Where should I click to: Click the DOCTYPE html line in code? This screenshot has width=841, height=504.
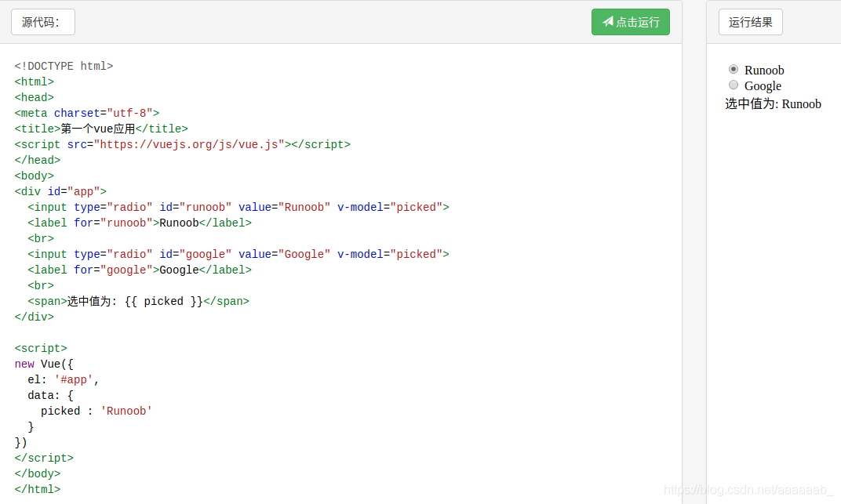64,66
